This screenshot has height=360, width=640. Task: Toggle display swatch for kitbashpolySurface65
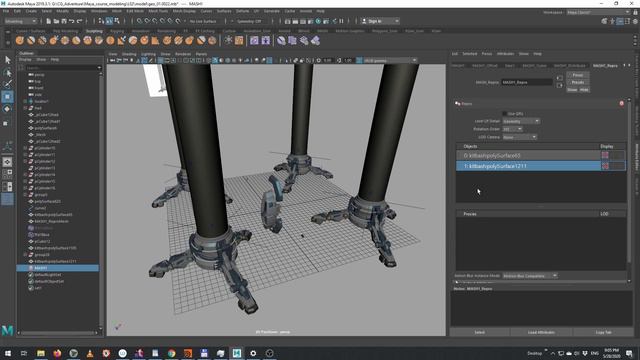[x=605, y=155]
